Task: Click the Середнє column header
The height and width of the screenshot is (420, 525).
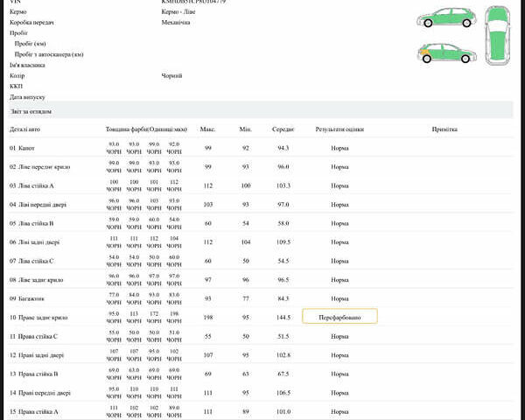Action: (283, 129)
